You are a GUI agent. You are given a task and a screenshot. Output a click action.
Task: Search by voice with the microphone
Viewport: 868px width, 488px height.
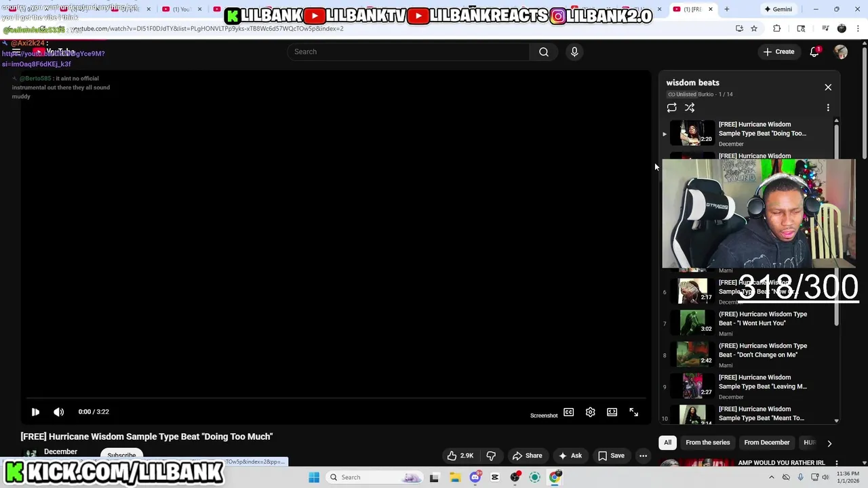click(x=574, y=52)
